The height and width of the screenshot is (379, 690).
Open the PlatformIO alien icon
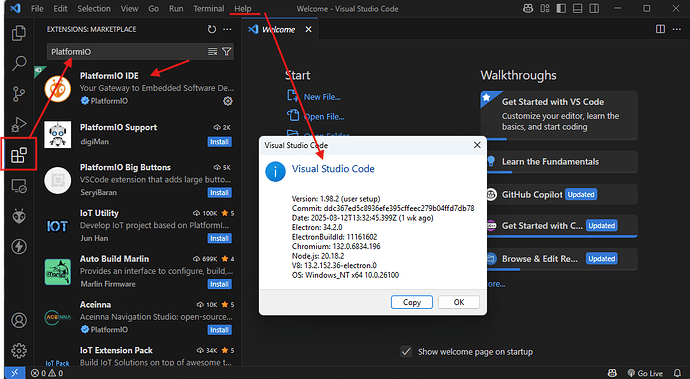click(19, 216)
